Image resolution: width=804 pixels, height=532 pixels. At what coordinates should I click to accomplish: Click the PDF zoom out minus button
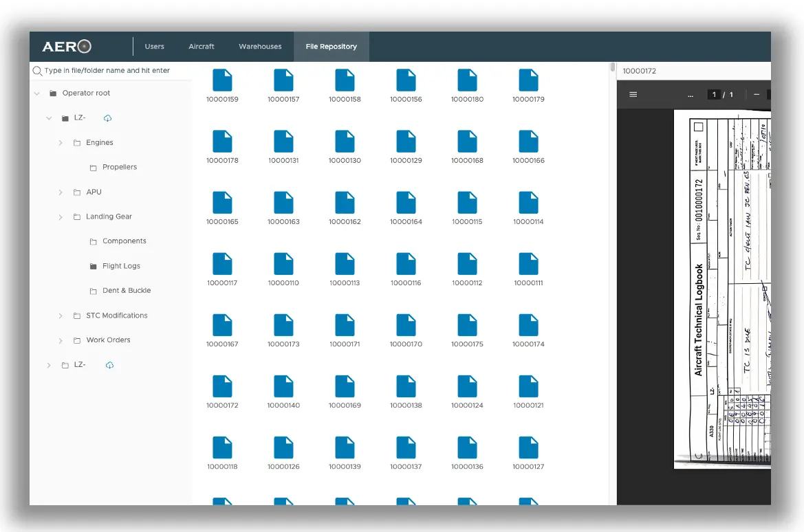pyautogui.click(x=757, y=95)
